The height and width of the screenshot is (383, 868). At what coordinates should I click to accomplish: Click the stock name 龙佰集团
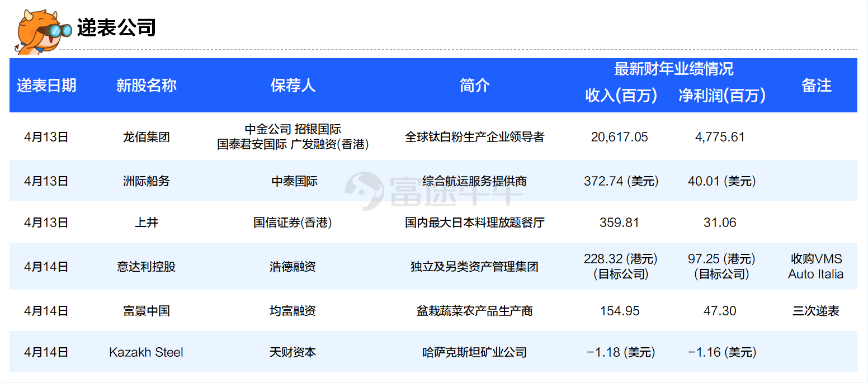(x=147, y=137)
